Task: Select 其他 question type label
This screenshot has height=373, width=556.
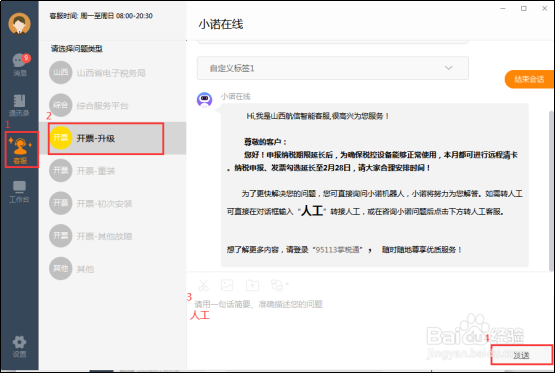Action: [85, 269]
